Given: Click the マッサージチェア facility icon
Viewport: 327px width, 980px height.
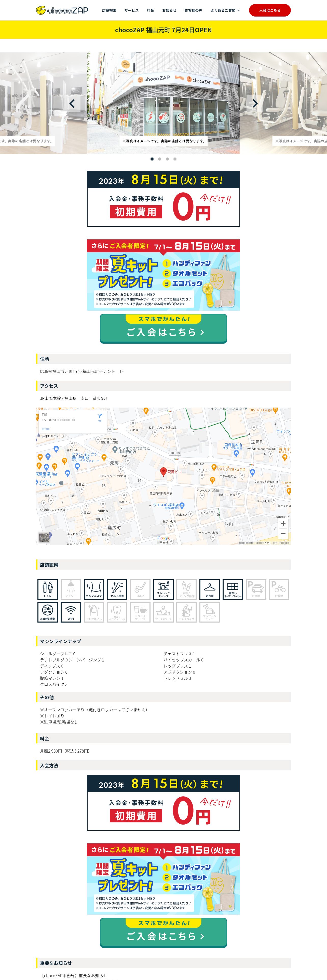Looking at the screenshot, I should click(x=210, y=612).
